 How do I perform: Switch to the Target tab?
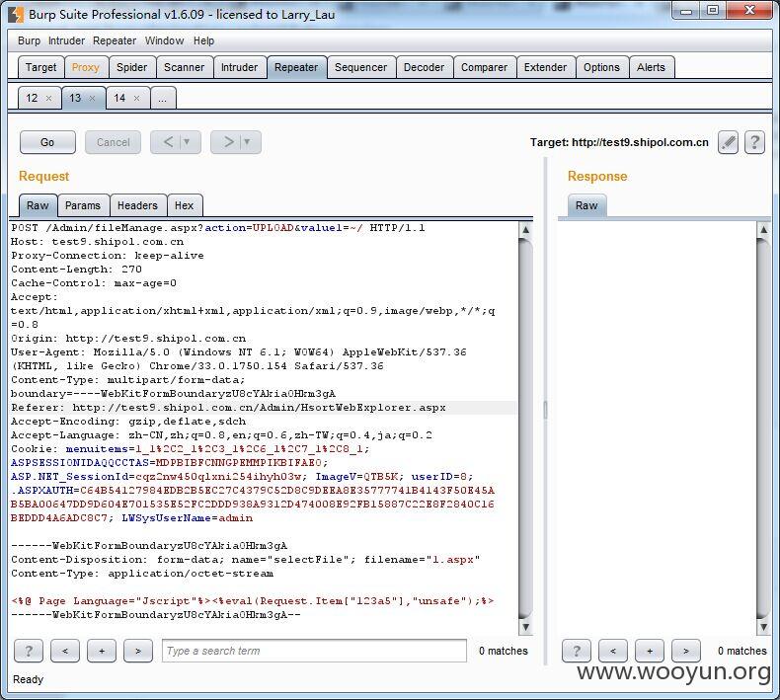[40, 68]
